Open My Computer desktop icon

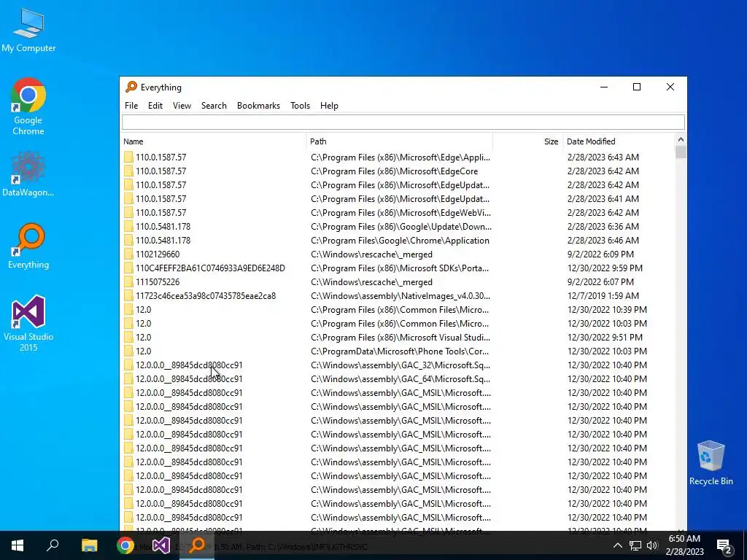pos(28,30)
